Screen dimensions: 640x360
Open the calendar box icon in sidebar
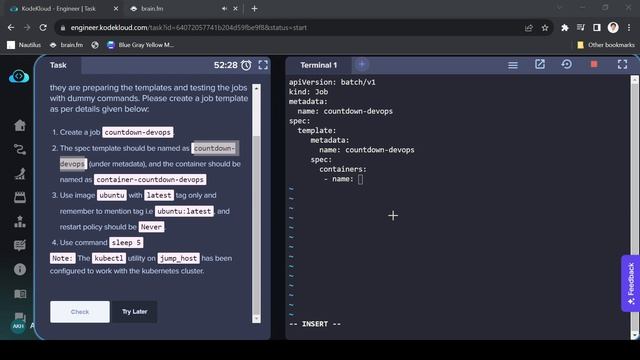(20, 198)
